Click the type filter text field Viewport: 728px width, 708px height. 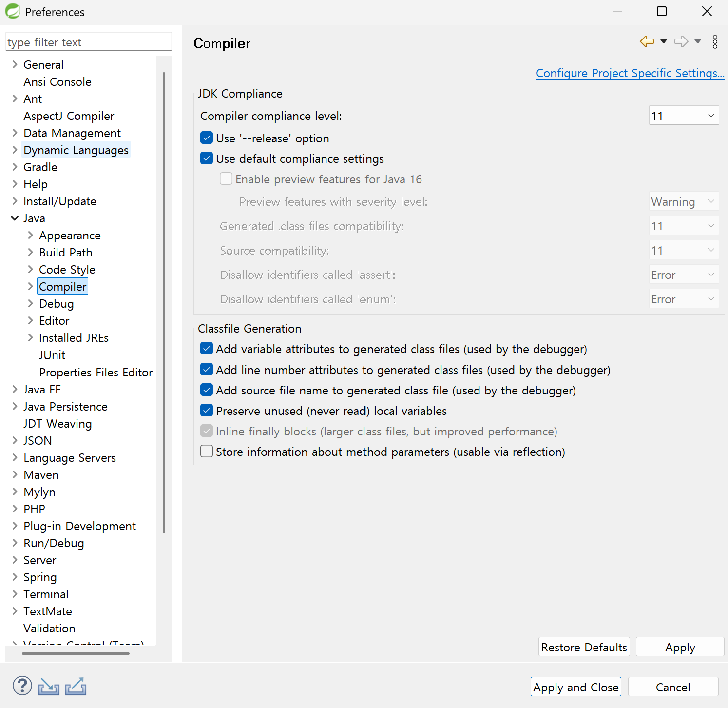point(89,42)
